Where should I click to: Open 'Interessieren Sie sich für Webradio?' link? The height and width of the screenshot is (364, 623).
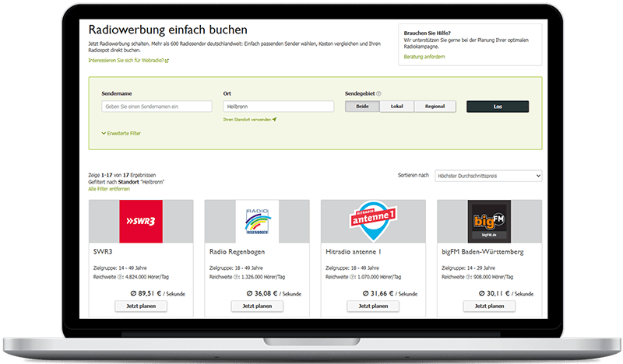click(x=128, y=61)
